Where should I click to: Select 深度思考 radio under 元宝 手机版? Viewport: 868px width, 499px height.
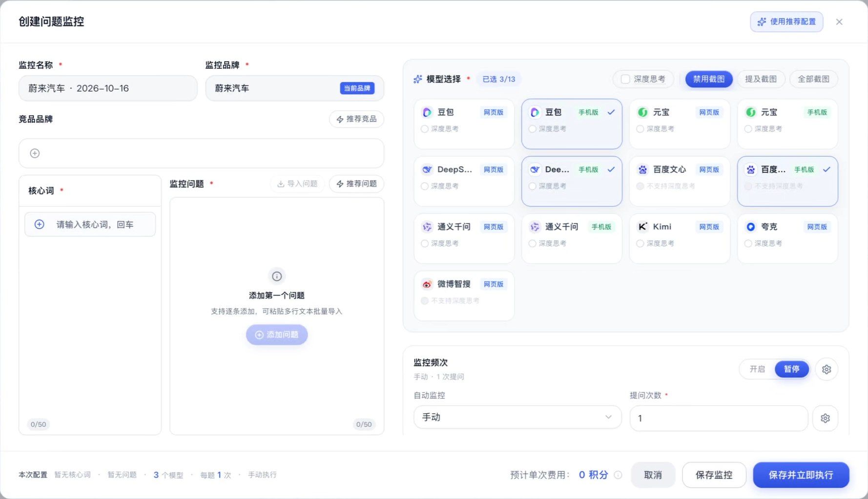point(748,129)
